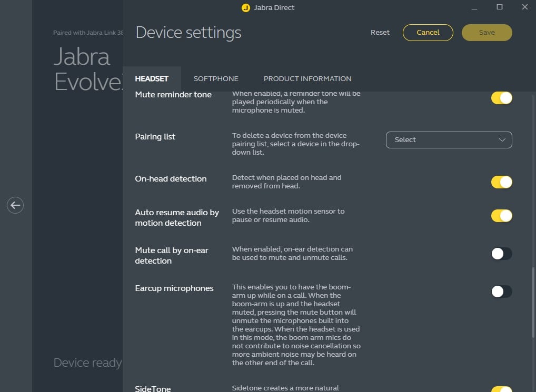Click the Jabra Direct logo icon
This screenshot has width=536, height=392.
click(245, 8)
